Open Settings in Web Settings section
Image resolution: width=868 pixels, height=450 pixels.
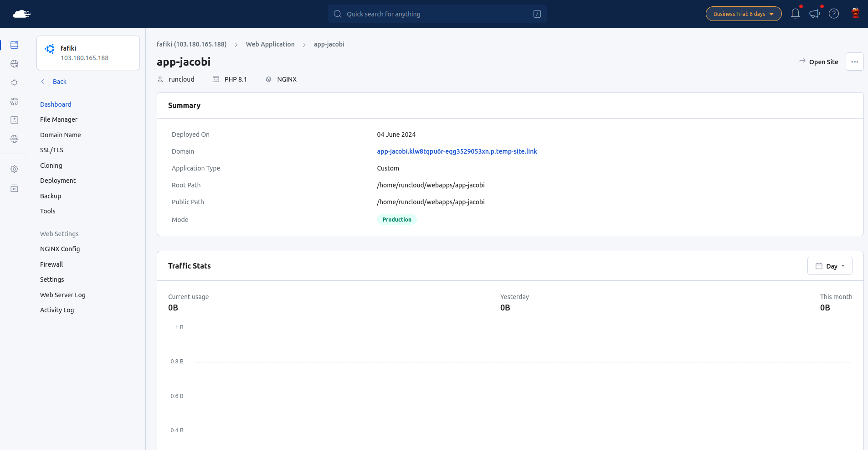[x=52, y=279]
